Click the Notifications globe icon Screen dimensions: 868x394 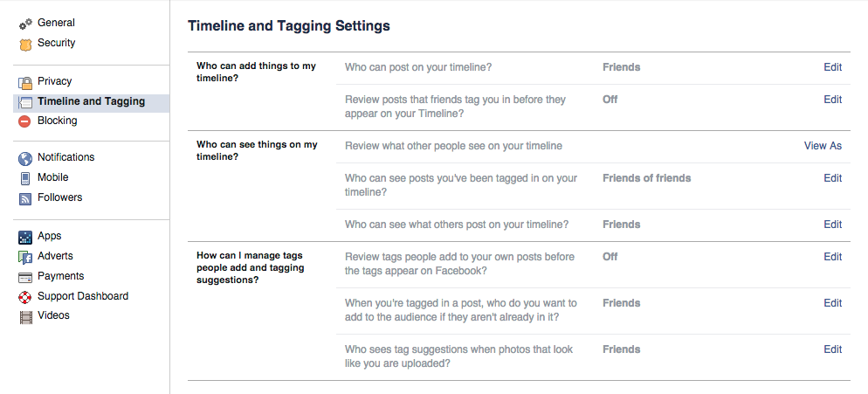click(25, 159)
